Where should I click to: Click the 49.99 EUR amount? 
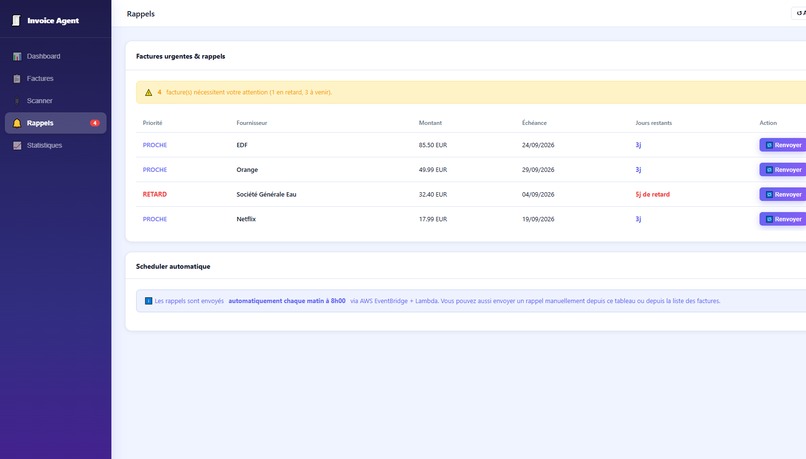coord(433,170)
